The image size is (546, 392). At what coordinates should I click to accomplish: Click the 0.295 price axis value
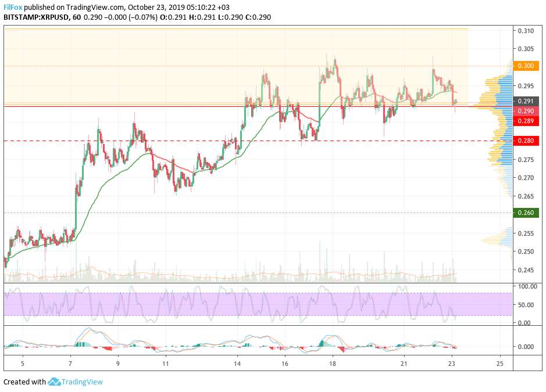click(x=526, y=86)
